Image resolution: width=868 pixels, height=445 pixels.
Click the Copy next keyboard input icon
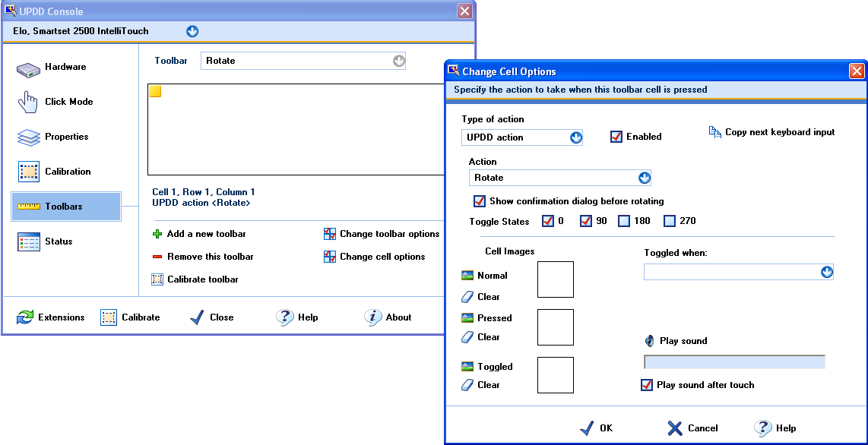click(x=715, y=132)
